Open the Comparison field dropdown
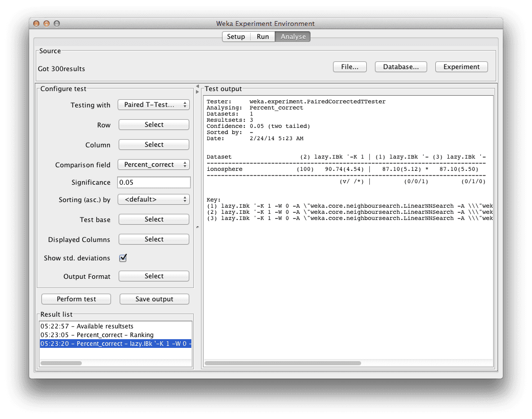This screenshot has height=419, width=532. point(153,165)
